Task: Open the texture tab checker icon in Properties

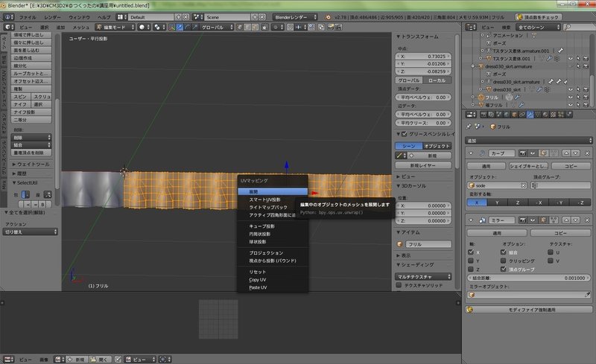Action: (554, 115)
